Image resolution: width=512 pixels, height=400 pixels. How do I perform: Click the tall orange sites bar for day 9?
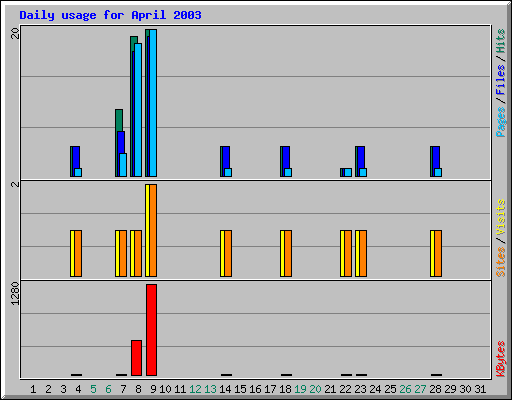[153, 230]
